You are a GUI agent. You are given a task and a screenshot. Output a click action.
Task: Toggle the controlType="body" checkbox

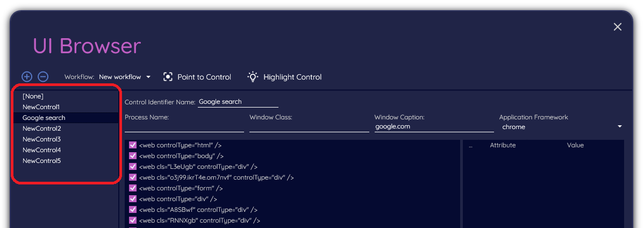133,156
